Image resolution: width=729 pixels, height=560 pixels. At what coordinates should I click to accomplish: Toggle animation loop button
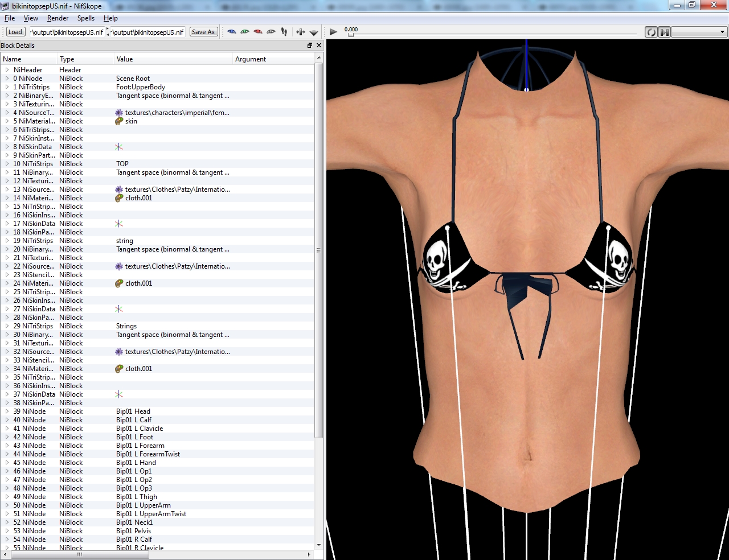651,32
